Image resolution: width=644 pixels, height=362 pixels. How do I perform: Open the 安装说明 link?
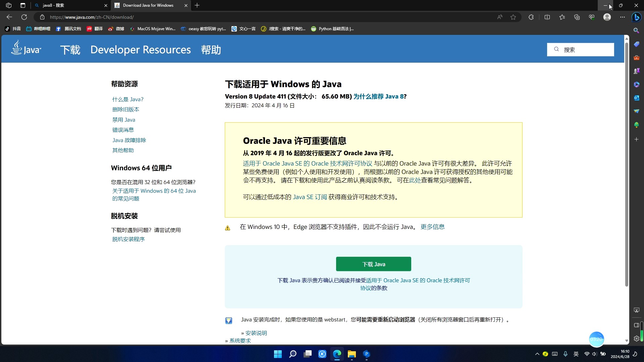coord(256,333)
